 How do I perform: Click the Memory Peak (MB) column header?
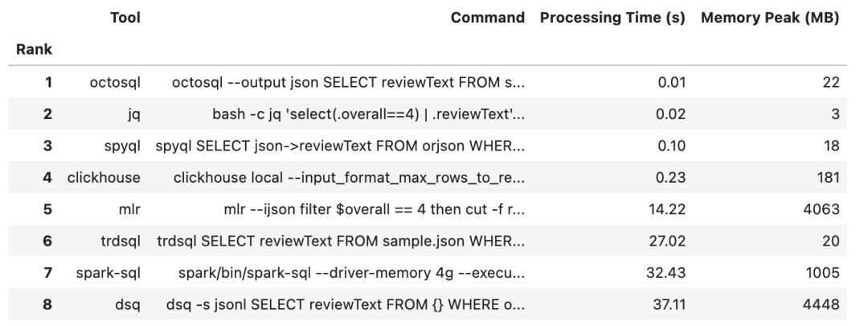(772, 17)
